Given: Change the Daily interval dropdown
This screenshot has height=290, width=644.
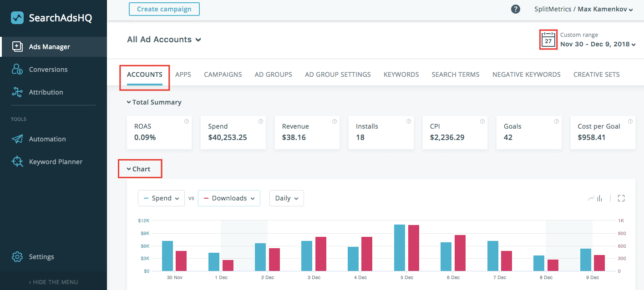Looking at the screenshot, I should [x=286, y=198].
